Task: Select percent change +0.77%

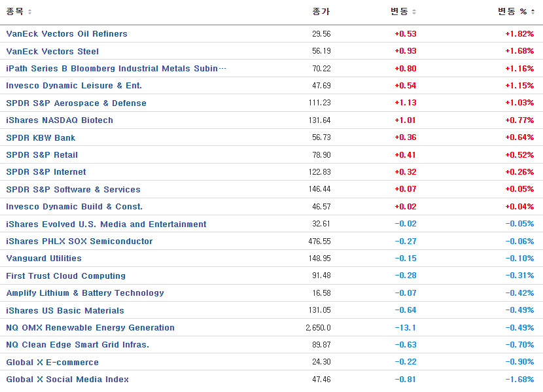Action: 519,120
